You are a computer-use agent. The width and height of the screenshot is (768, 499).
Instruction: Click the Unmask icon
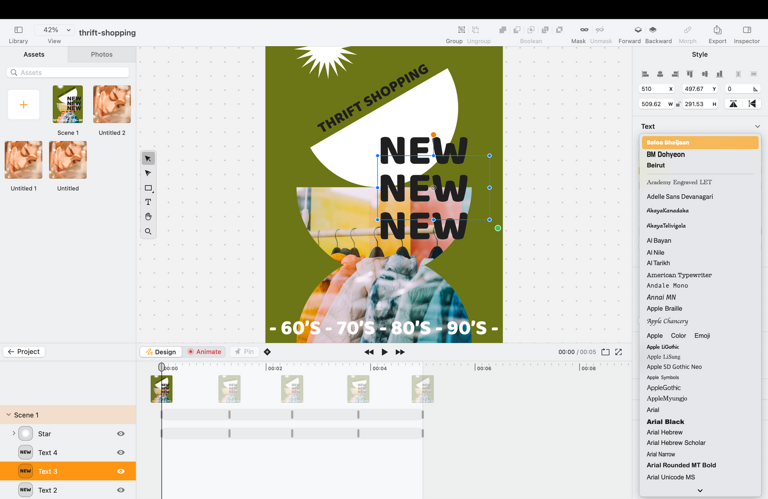[600, 30]
